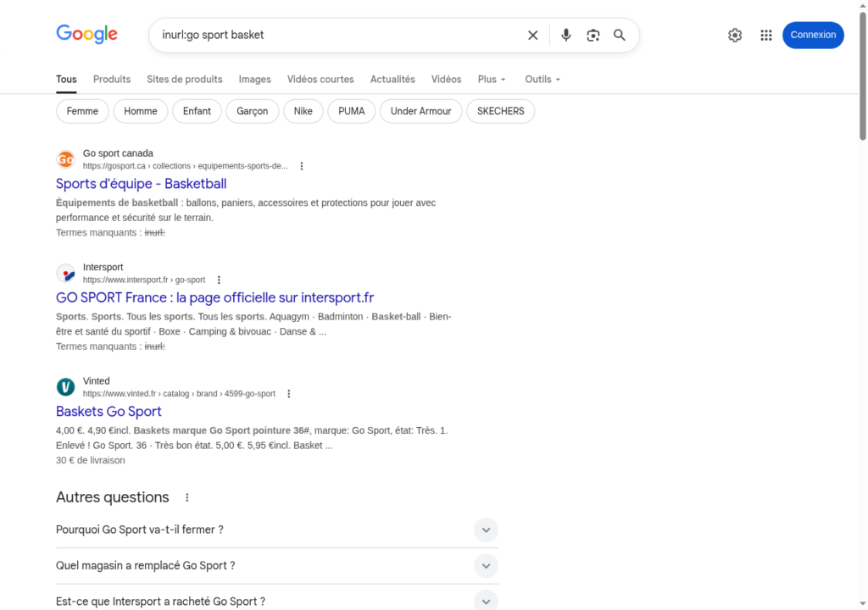Open the "Baskets Go Sport" result link
868x610 pixels.
coord(108,412)
